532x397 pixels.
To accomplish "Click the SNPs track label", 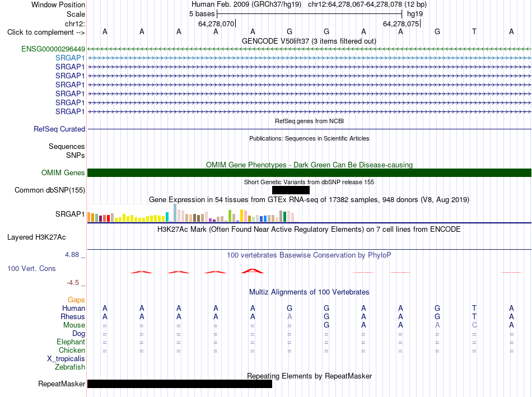I will [76, 155].
